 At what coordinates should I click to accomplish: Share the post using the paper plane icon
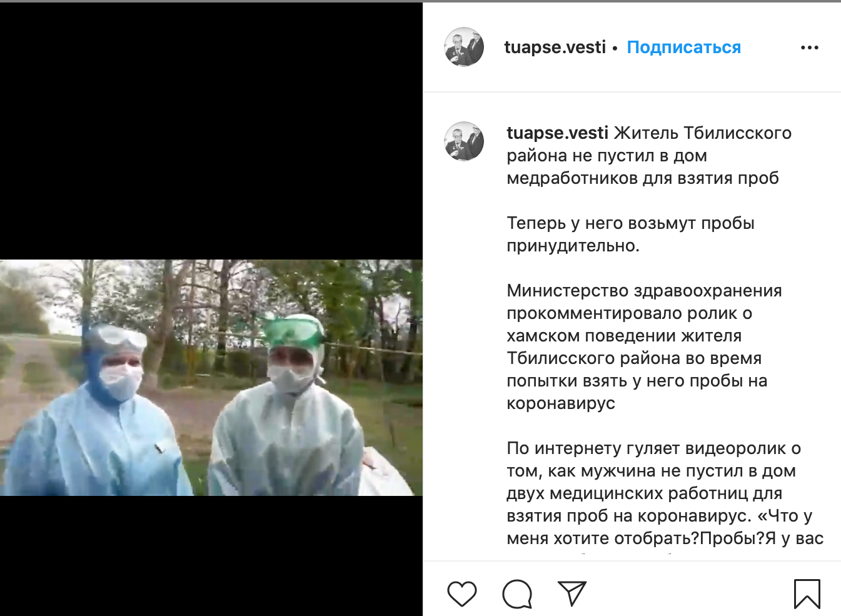point(572,593)
